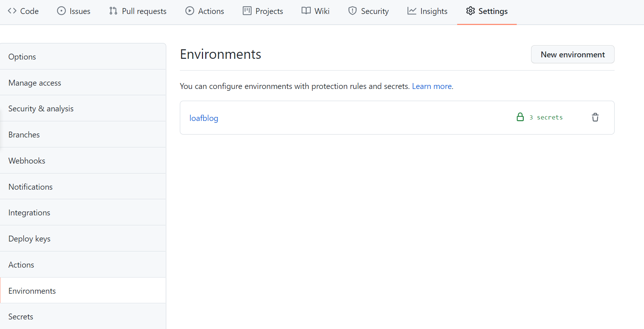The image size is (644, 329).
Task: Open Actions in the settings sidebar
Action: (x=83, y=265)
